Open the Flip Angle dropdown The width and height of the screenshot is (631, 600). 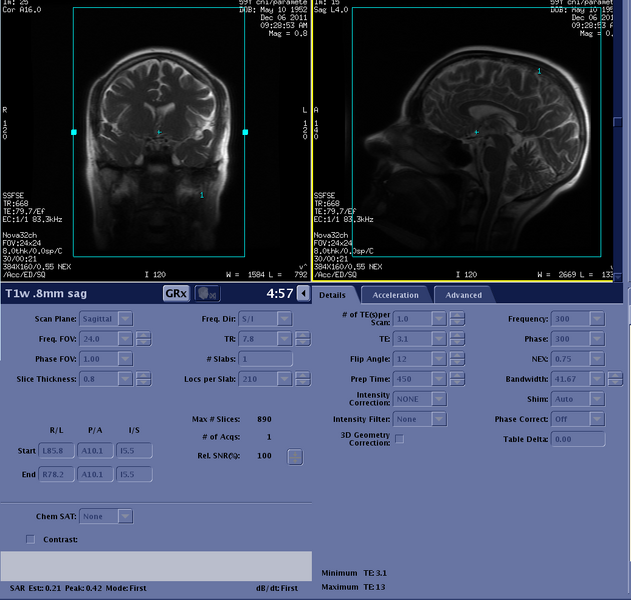point(439,359)
